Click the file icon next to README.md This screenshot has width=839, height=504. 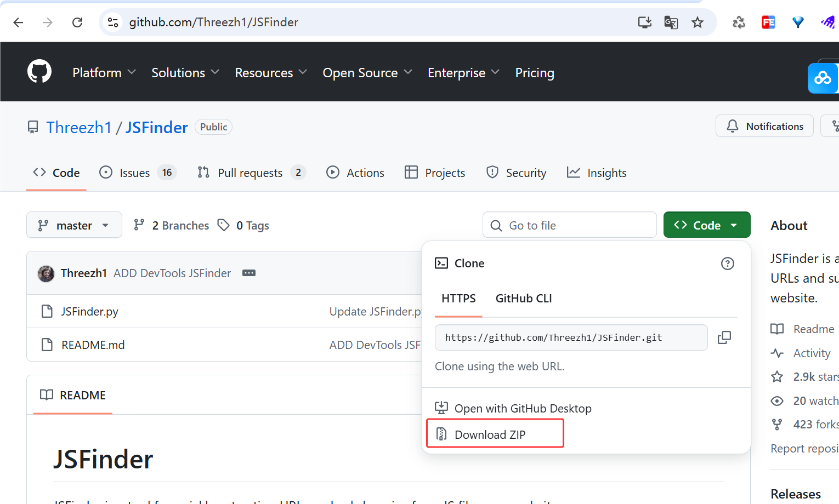tap(47, 345)
